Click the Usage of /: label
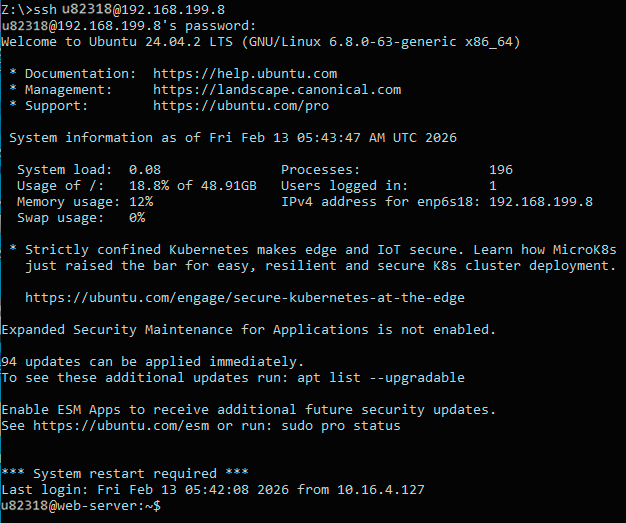The width and height of the screenshot is (626, 523). (x=61, y=186)
